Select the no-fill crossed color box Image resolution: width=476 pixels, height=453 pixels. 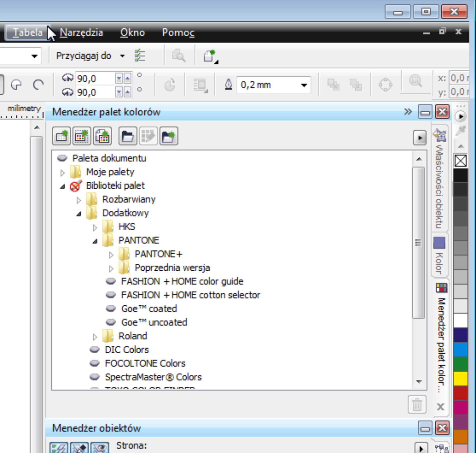[x=460, y=161]
